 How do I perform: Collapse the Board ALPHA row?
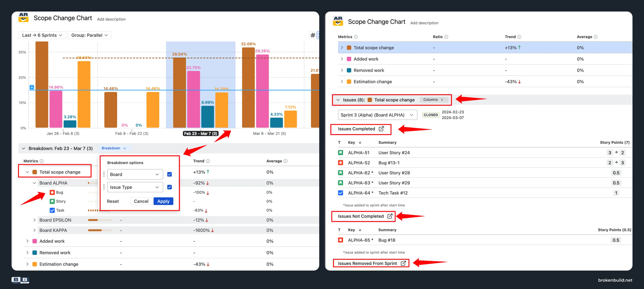point(34,183)
